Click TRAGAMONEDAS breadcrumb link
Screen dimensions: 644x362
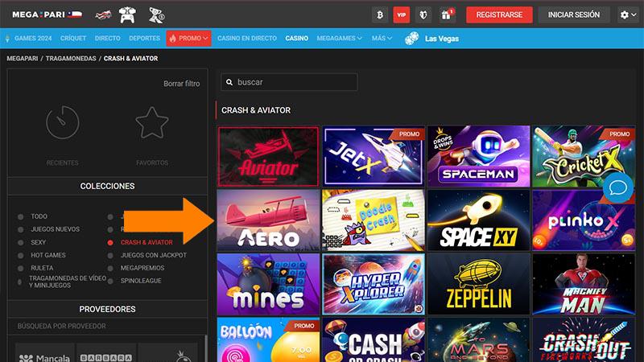(x=71, y=58)
